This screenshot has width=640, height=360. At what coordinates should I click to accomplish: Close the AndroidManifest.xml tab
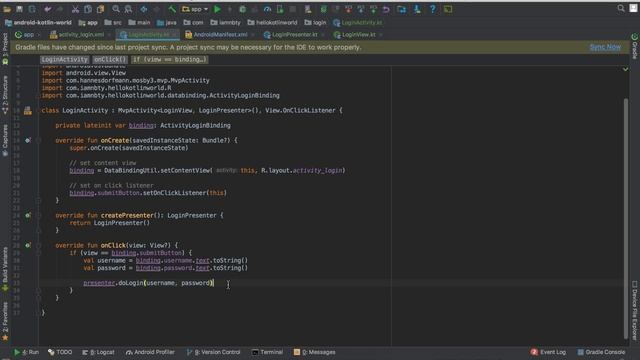[253, 35]
